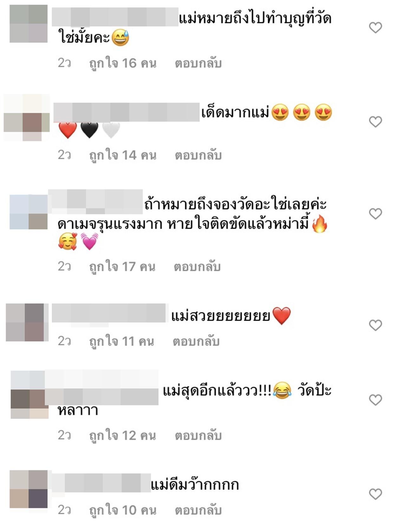Reply to the ดาเมจรุนแรงมาก comment
406x532 pixels.
[197, 267]
